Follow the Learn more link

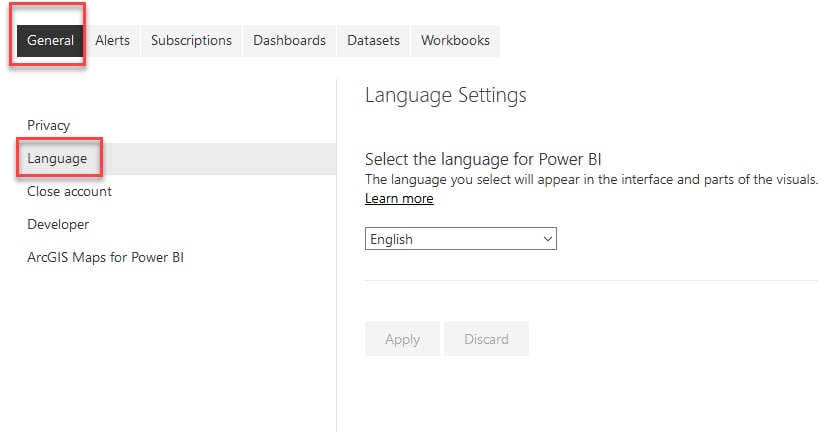tap(399, 198)
